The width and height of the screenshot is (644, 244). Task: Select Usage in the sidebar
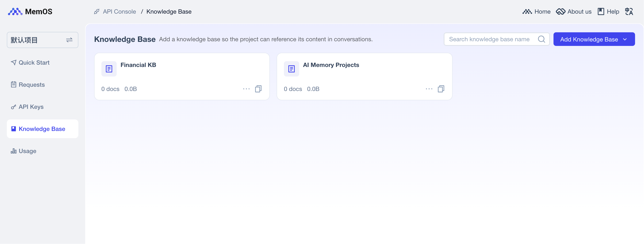pos(27,151)
